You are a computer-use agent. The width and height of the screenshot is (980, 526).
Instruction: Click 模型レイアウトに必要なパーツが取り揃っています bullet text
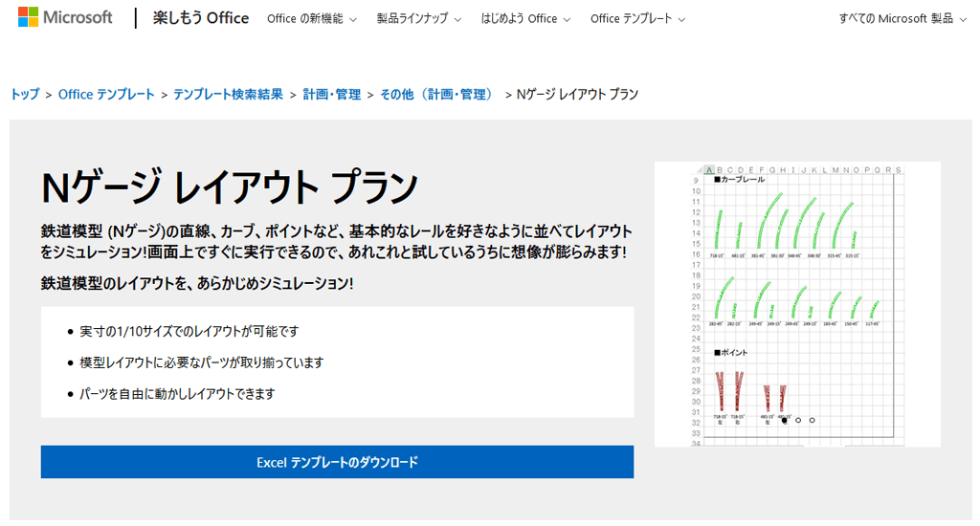tap(201, 362)
